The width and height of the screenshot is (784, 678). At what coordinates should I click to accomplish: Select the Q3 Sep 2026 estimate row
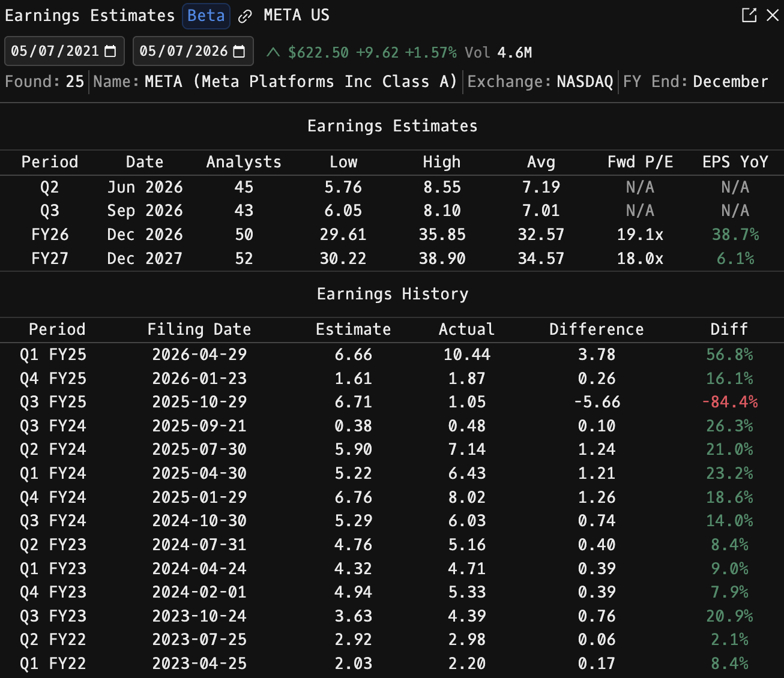[x=392, y=211]
